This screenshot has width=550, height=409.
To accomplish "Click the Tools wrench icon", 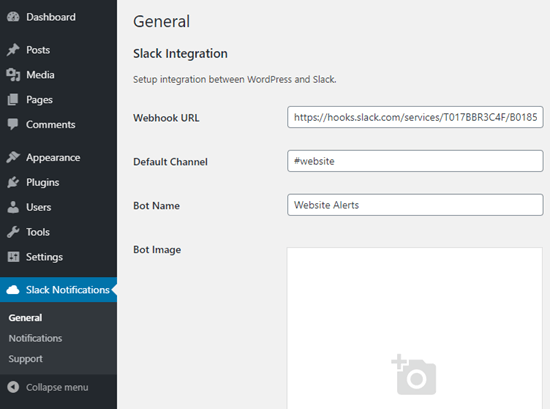I will 13,232.
